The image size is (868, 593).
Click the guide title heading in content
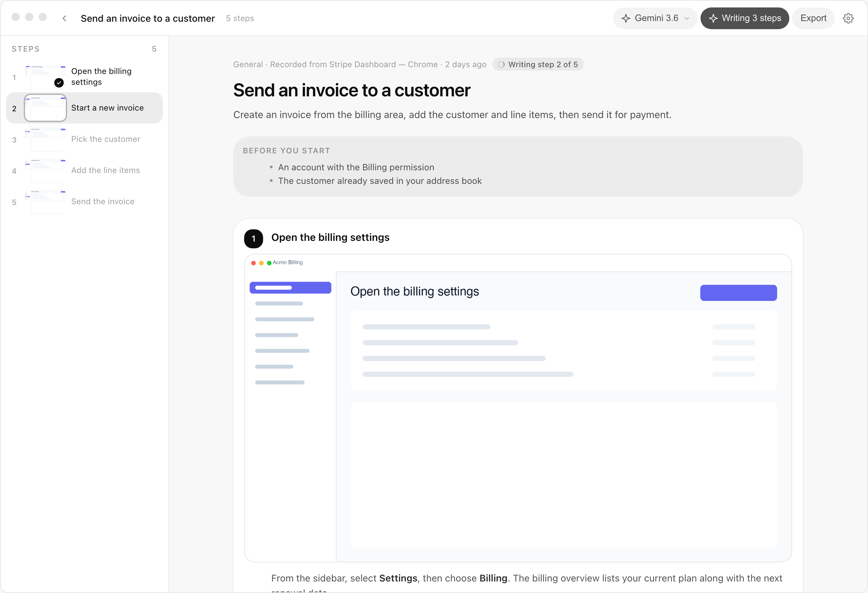(x=352, y=90)
